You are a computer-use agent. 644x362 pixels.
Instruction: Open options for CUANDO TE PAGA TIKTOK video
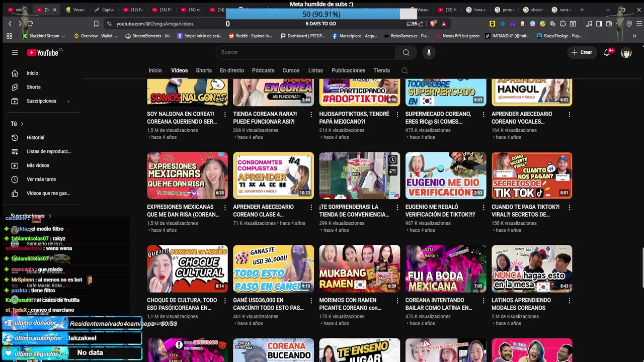[x=569, y=208]
